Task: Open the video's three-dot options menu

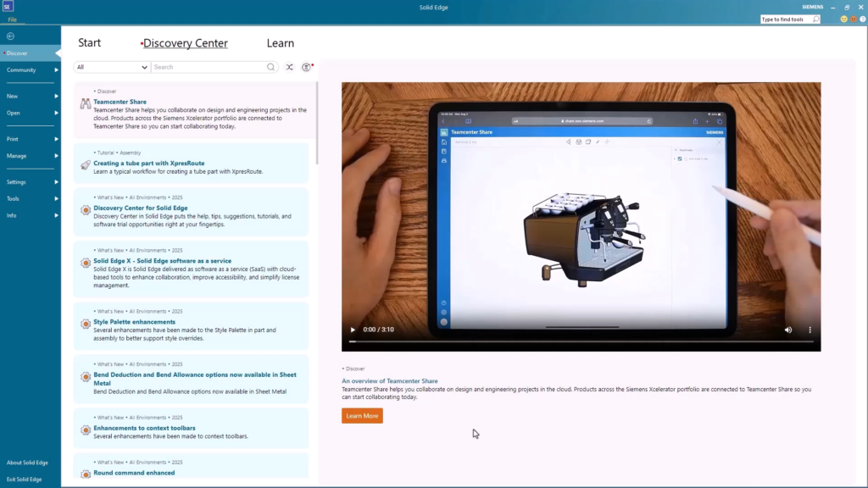Action: pos(810,330)
